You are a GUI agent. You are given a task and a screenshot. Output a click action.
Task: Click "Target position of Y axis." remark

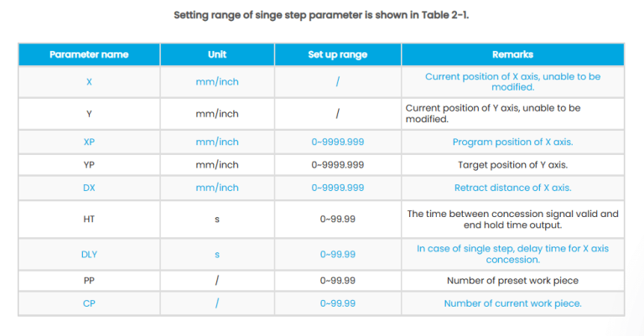pos(512,165)
